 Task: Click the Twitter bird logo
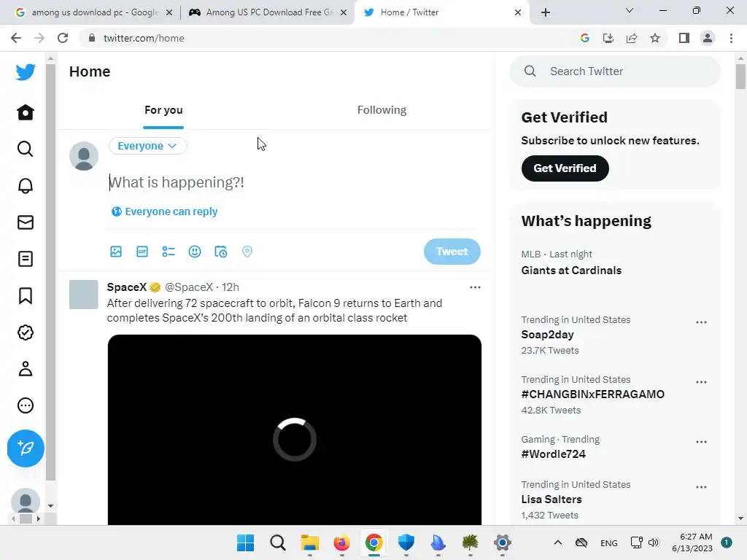pyautogui.click(x=26, y=72)
